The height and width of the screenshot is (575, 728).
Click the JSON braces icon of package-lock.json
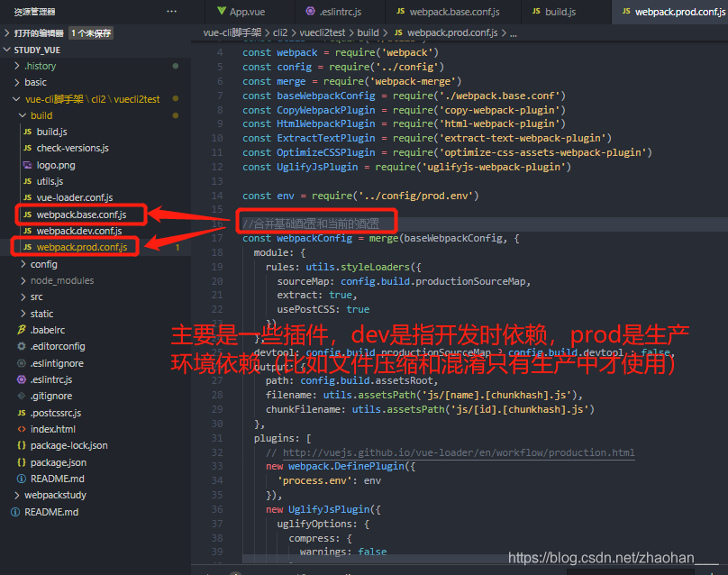22,445
